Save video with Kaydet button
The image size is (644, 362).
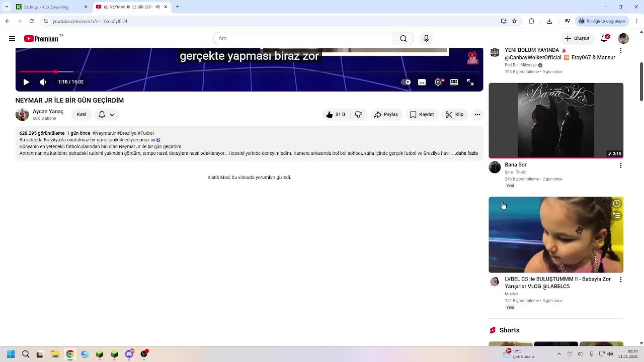pyautogui.click(x=422, y=115)
